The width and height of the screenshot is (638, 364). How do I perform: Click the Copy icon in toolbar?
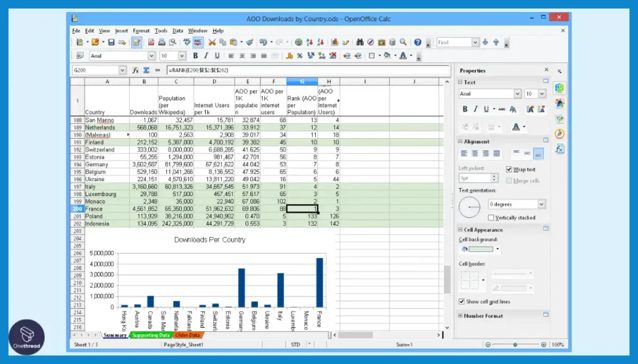click(222, 42)
